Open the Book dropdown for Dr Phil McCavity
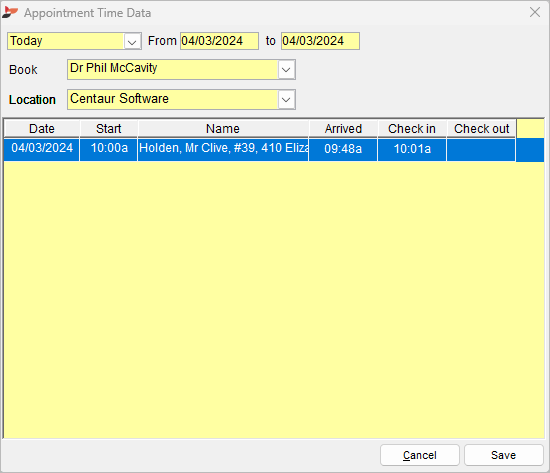Screen dimensions: 550x473 286,69
